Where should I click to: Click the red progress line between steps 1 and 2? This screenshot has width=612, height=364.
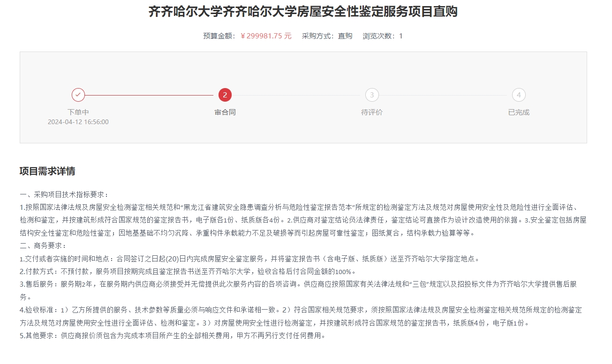point(150,95)
